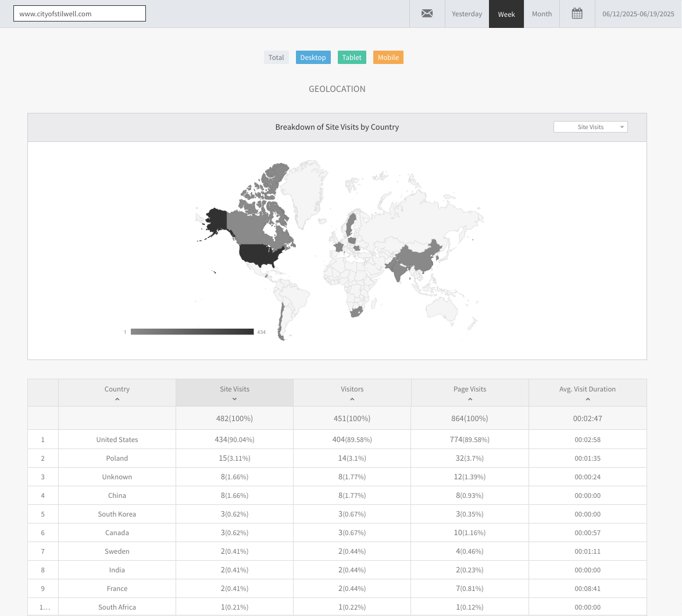Select the South Korea country cell
This screenshot has height=616, width=682.
[117, 514]
